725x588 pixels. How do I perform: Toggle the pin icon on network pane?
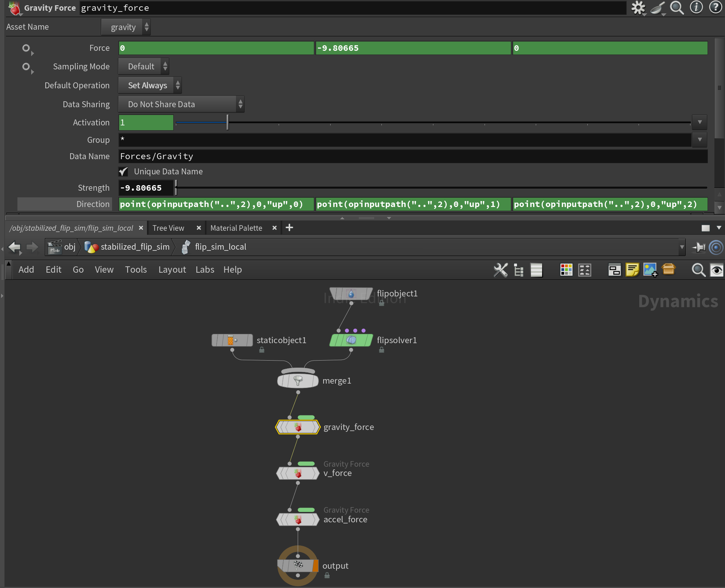pos(699,247)
